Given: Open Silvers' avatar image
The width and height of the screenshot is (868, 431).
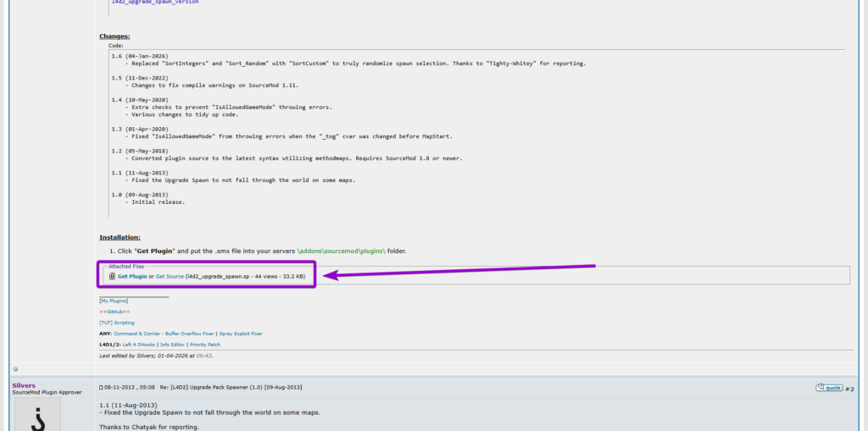Looking at the screenshot, I should (x=37, y=414).
